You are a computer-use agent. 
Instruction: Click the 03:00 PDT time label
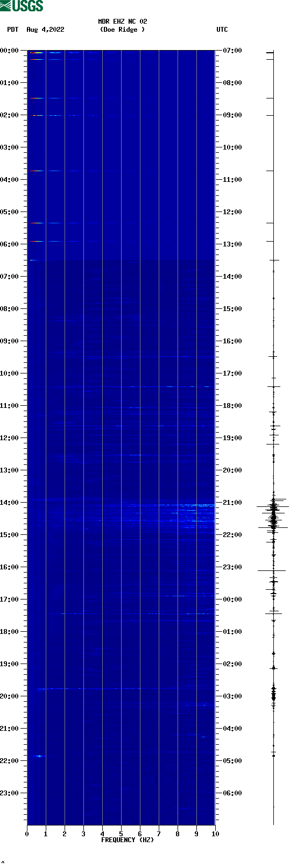click(9, 147)
